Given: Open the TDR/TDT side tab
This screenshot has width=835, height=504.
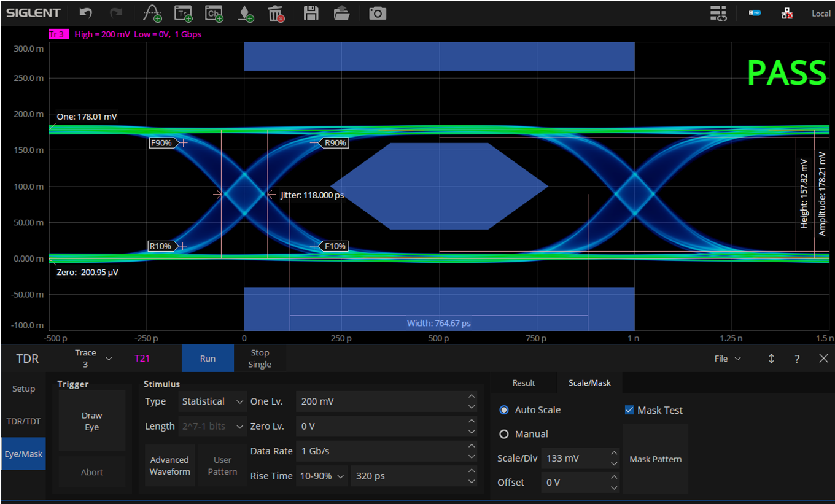Looking at the screenshot, I should [x=23, y=421].
